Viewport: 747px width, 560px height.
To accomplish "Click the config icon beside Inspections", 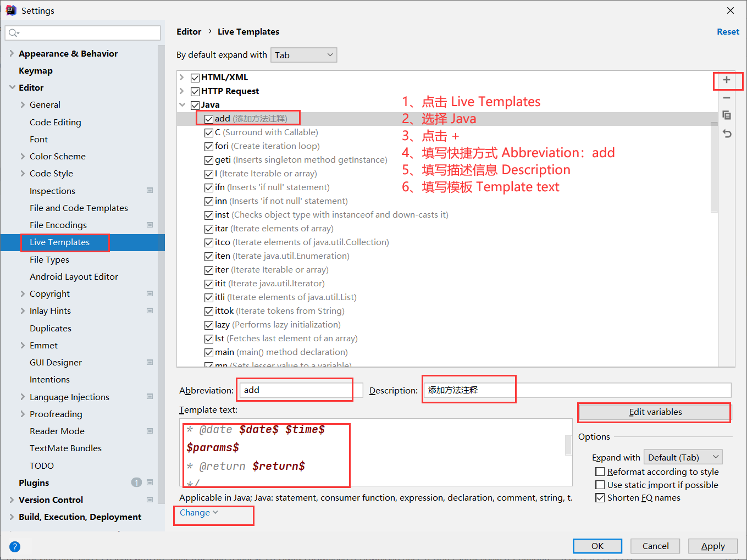I will [150, 190].
